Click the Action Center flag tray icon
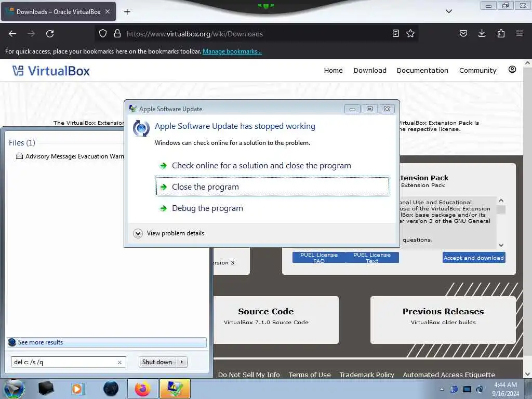The height and width of the screenshot is (399, 532). [x=454, y=389]
